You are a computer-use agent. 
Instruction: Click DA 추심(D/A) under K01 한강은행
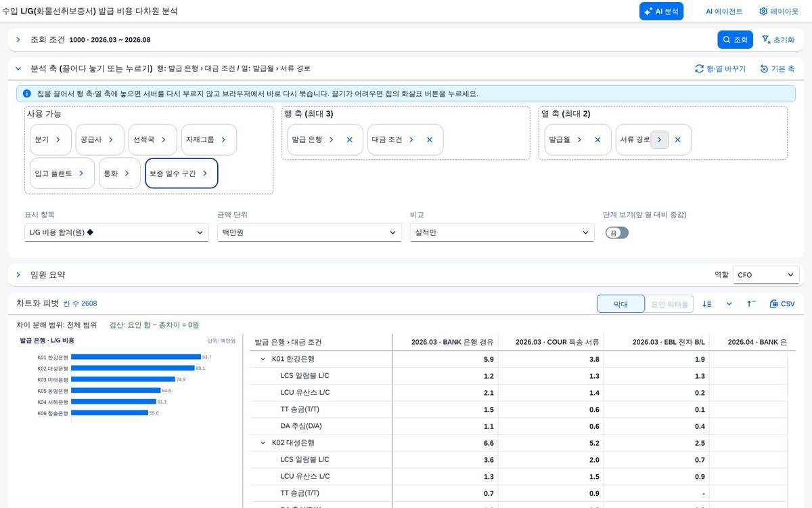click(301, 427)
